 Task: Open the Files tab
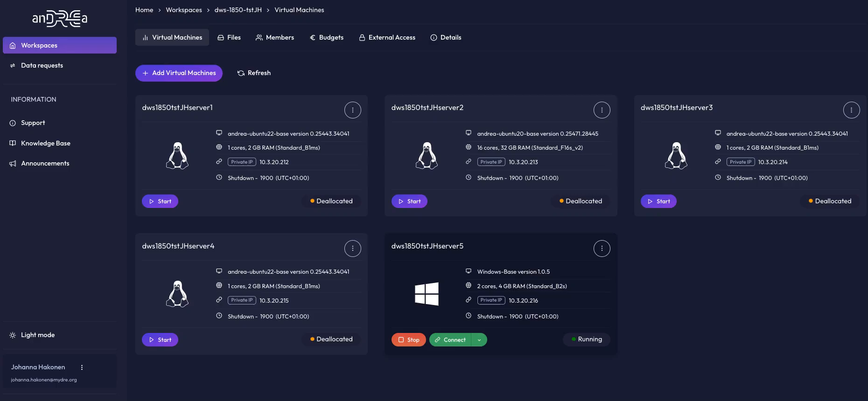point(229,37)
